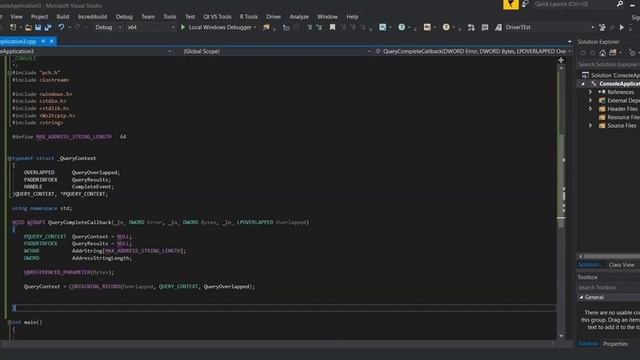Pin the Application3.cpp tab

click(x=43, y=41)
